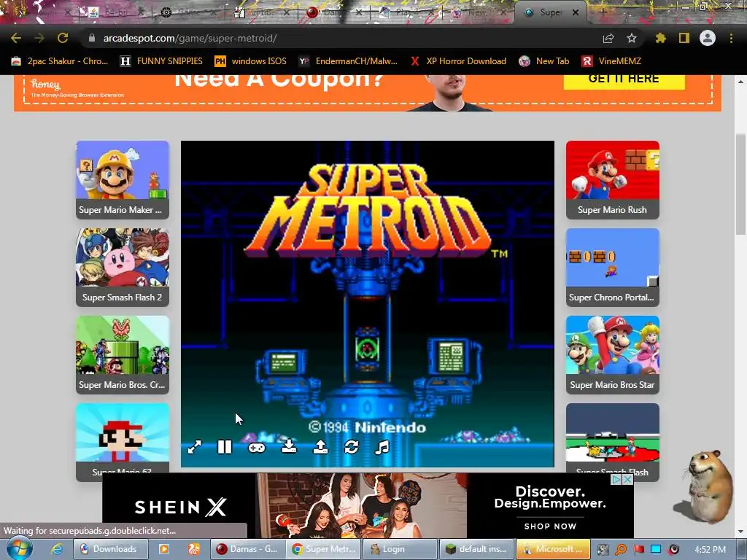Open the Windows Start orb
Image resolution: width=747 pixels, height=560 pixels.
point(19,549)
